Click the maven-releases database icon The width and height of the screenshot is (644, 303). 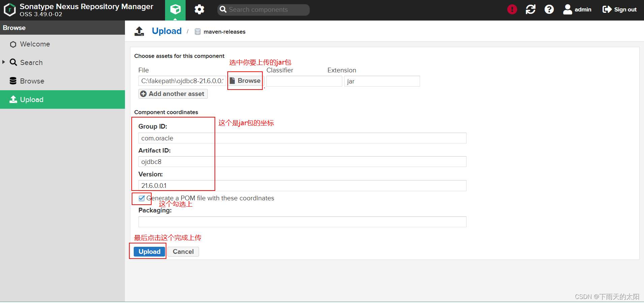coord(198,32)
